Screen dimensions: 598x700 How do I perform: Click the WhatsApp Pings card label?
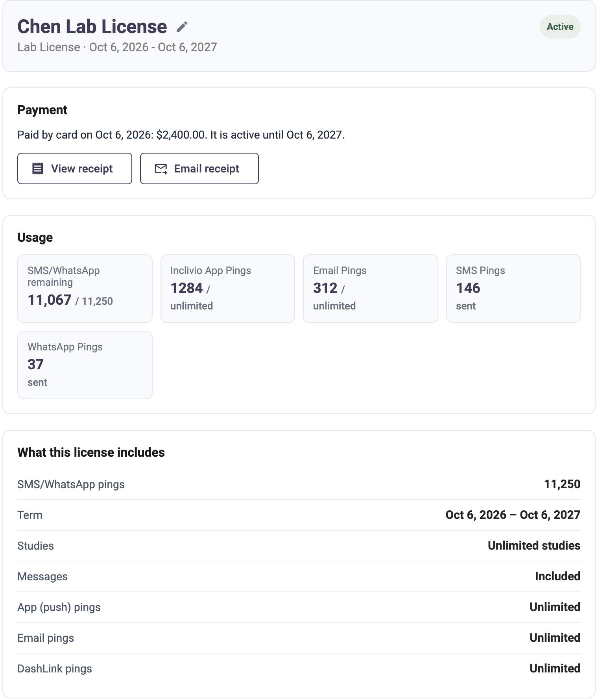click(x=65, y=347)
